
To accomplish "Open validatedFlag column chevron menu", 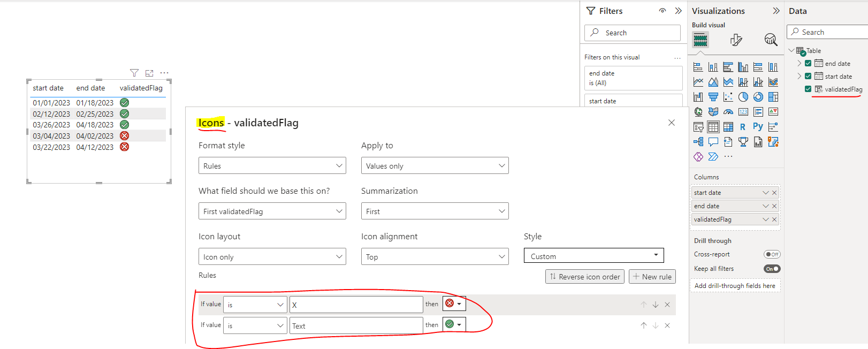I will tap(766, 219).
